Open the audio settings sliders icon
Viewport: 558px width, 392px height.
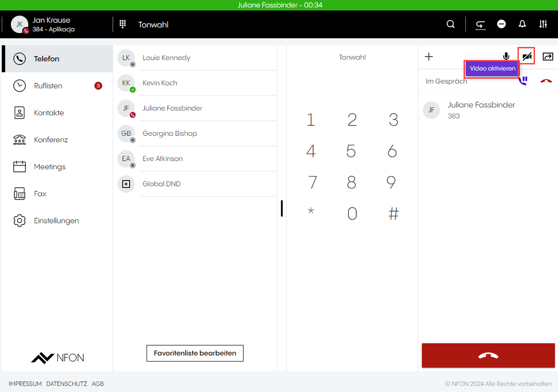[543, 24]
